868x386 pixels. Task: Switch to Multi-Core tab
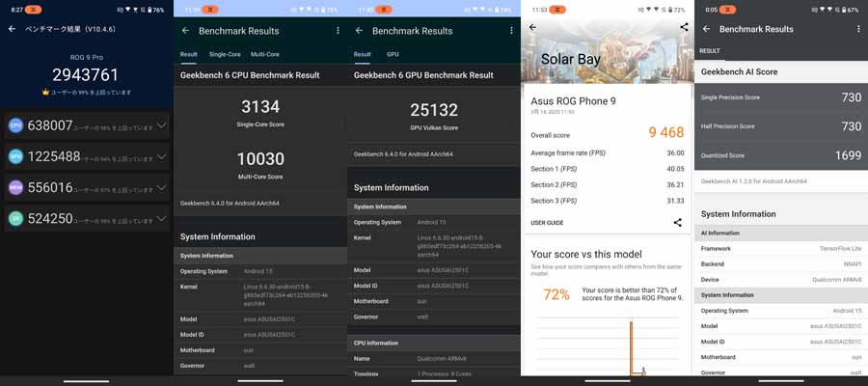click(x=264, y=55)
